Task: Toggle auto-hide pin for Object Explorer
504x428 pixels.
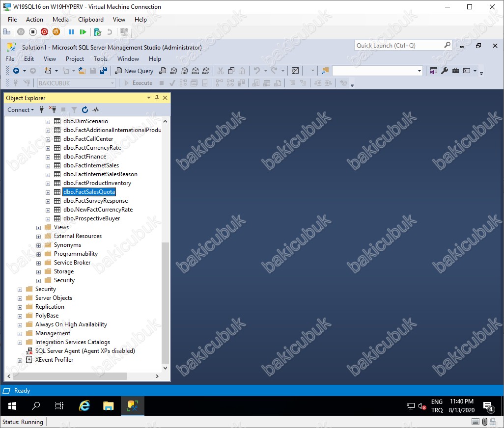Action: tap(157, 98)
